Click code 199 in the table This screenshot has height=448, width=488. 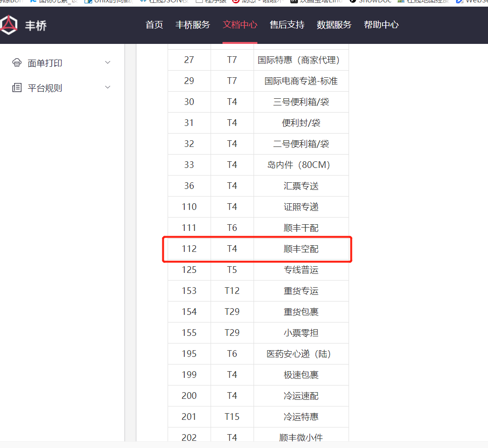point(189,375)
